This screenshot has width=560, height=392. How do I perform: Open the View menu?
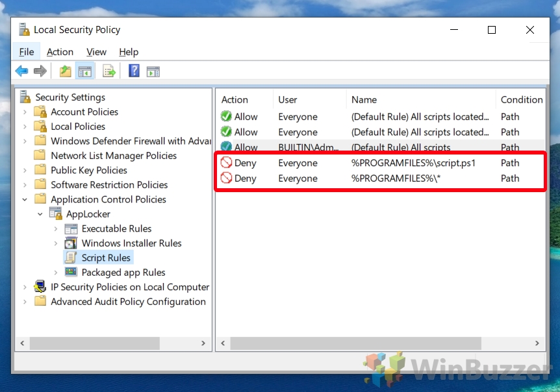(96, 52)
